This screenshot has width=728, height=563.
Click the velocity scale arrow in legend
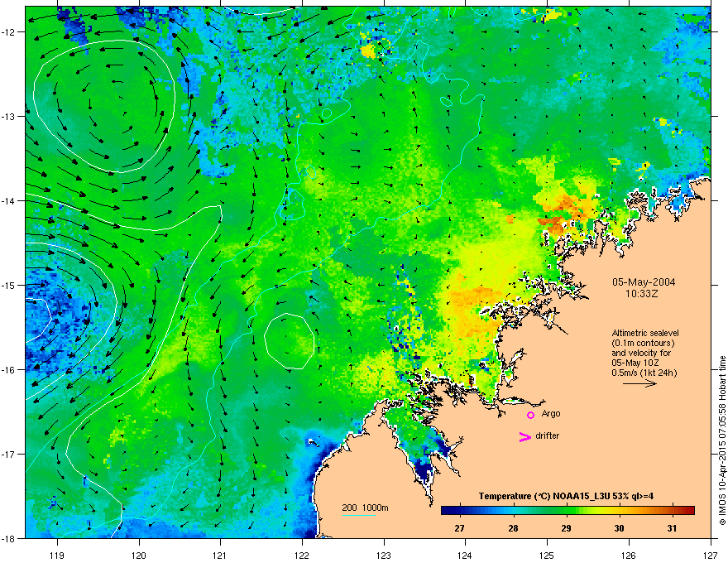coord(639,383)
